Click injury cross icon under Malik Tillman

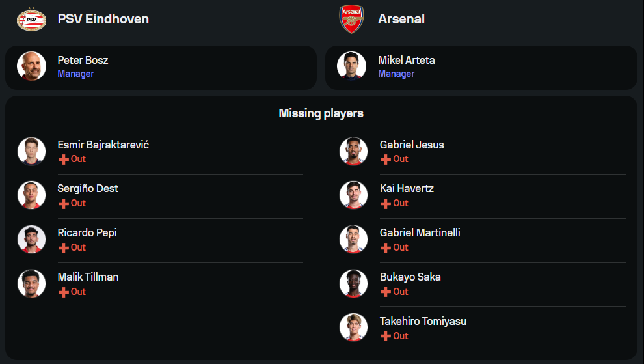coord(63,292)
